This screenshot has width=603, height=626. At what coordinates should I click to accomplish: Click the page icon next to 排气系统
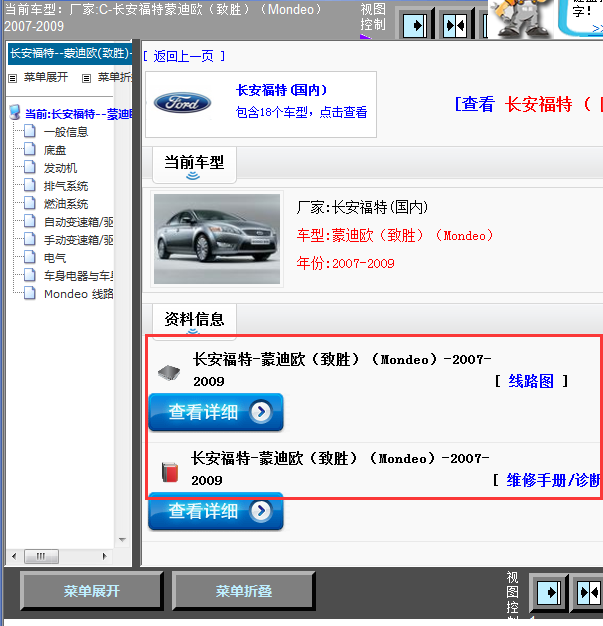click(x=30, y=185)
